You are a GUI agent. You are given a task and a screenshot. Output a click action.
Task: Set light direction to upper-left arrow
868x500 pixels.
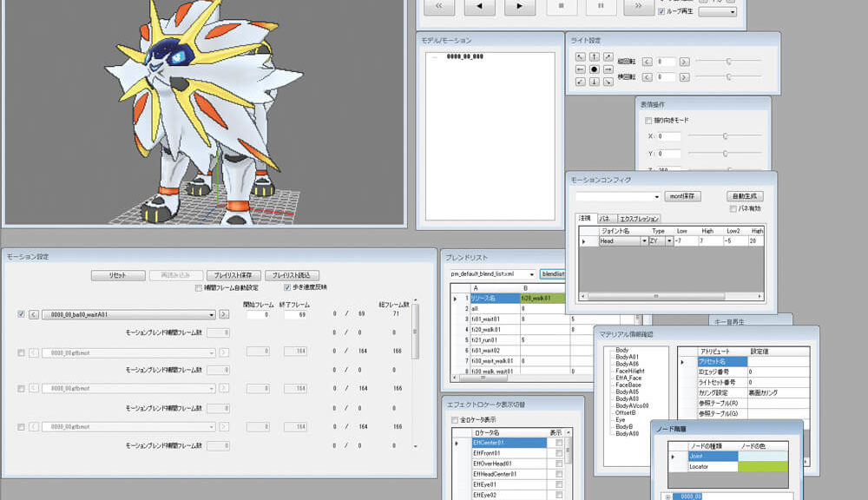pyautogui.click(x=580, y=57)
